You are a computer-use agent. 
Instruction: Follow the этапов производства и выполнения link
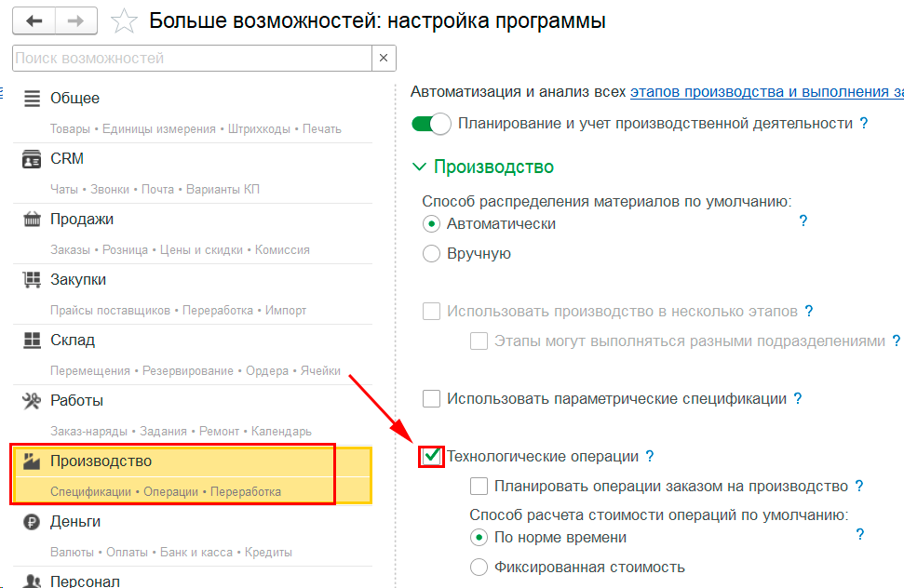(x=767, y=92)
